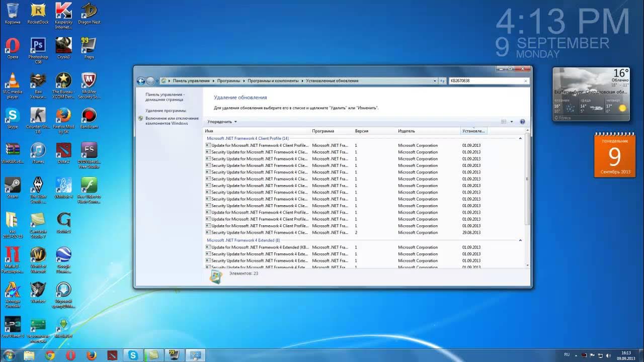Open the Camtasia Studio 7 icon

[38, 225]
